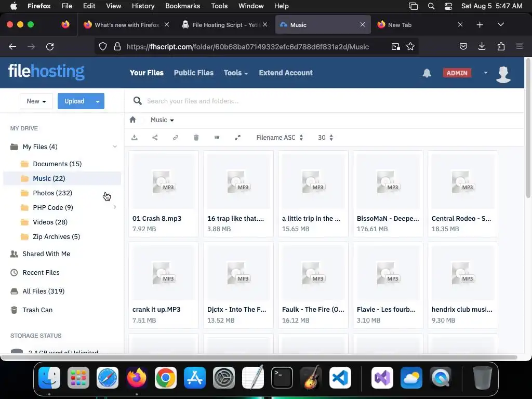Change the 30 per-page selector

click(x=325, y=137)
